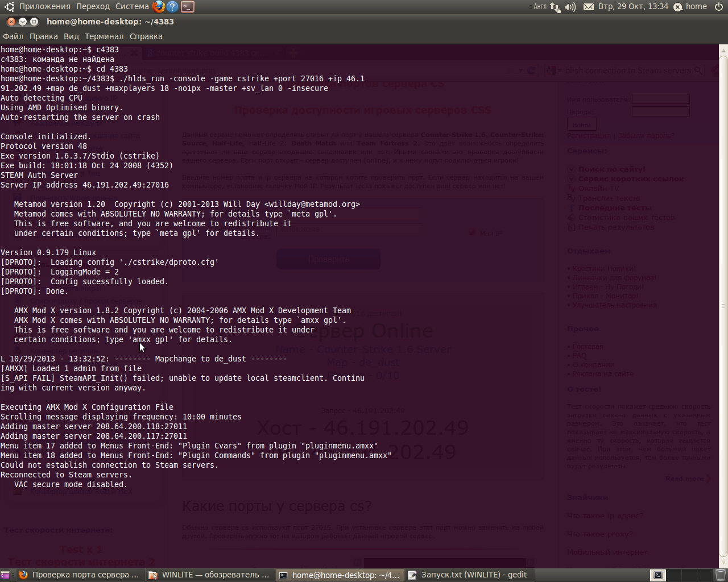
Task: Open the mail envelope indicator
Action: pos(589,7)
